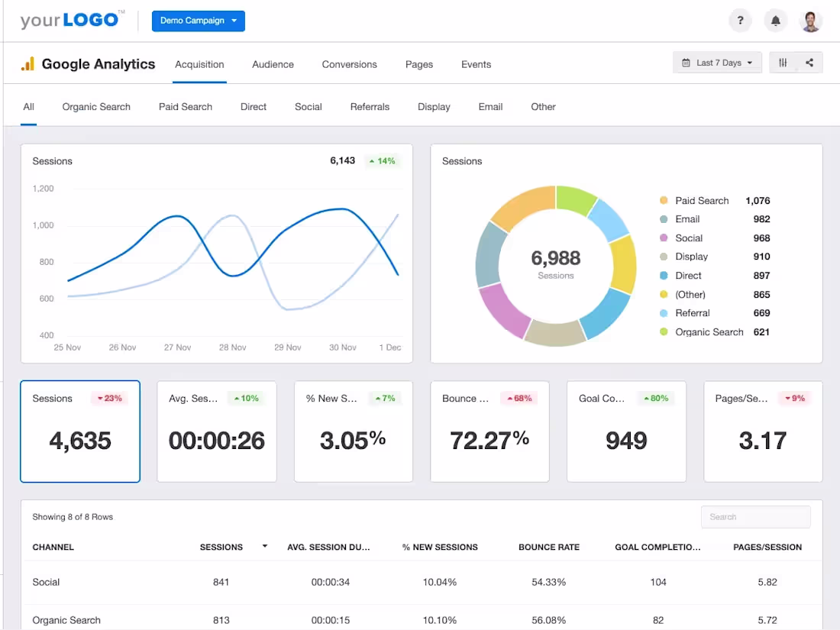Click the table Search input field

pos(755,517)
